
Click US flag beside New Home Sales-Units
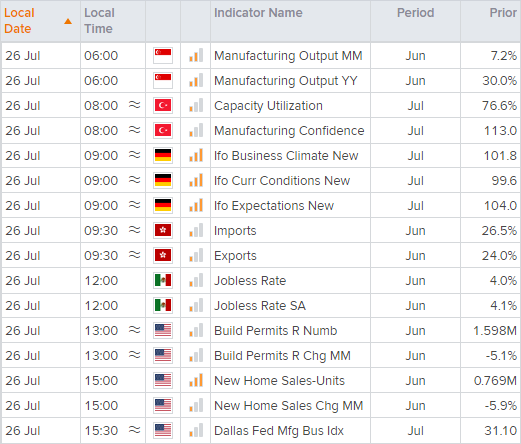pyautogui.click(x=163, y=380)
